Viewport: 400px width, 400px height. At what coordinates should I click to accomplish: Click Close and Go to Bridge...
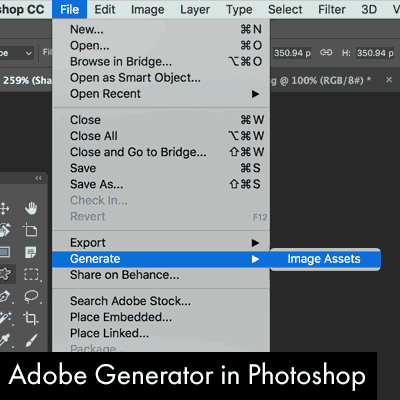pos(161,152)
